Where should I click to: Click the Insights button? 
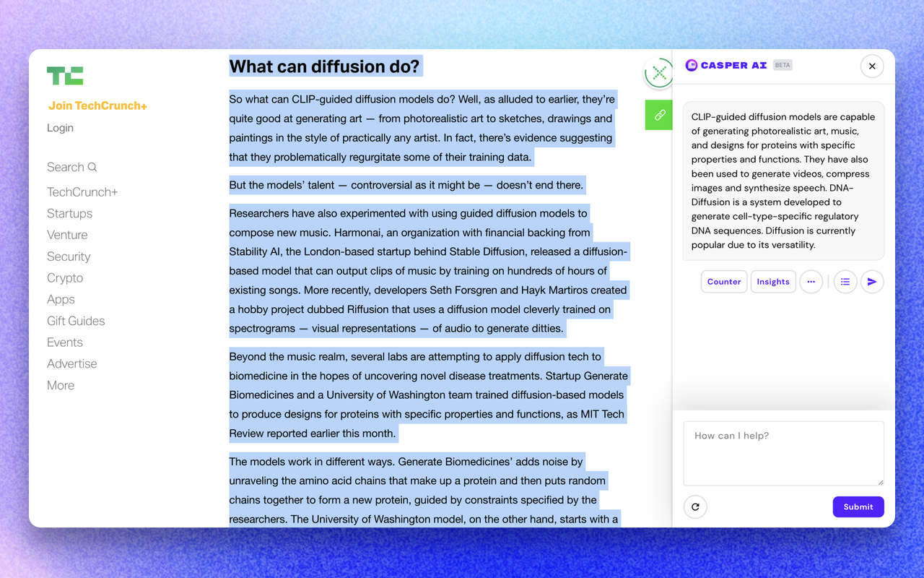tap(773, 282)
